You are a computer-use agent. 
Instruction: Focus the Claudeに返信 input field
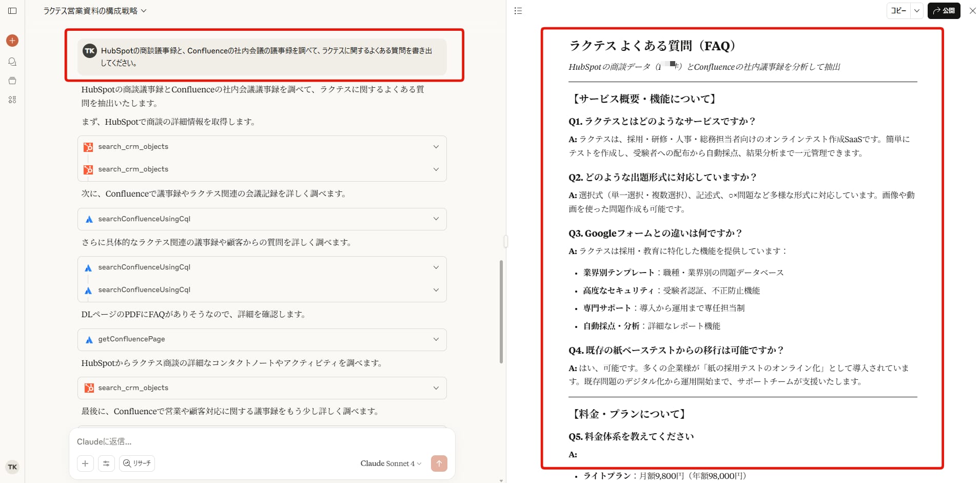click(x=262, y=442)
